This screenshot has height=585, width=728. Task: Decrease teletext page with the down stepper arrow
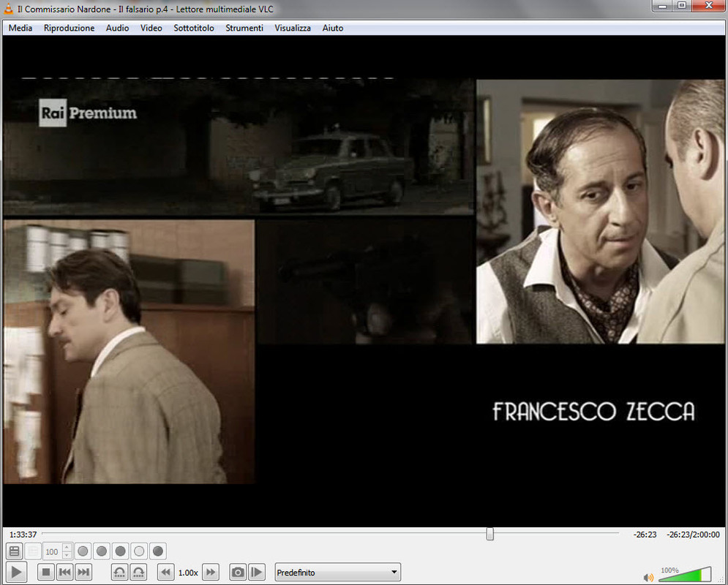[67, 555]
